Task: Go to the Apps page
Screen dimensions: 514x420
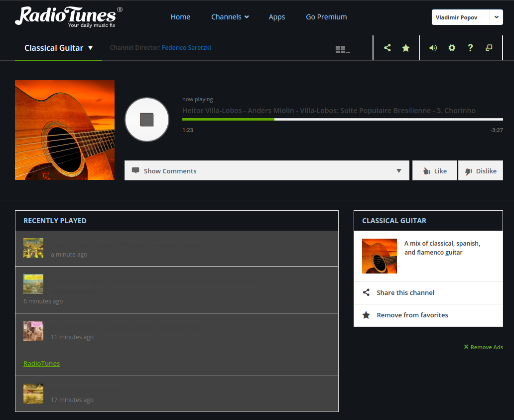Action: tap(276, 17)
